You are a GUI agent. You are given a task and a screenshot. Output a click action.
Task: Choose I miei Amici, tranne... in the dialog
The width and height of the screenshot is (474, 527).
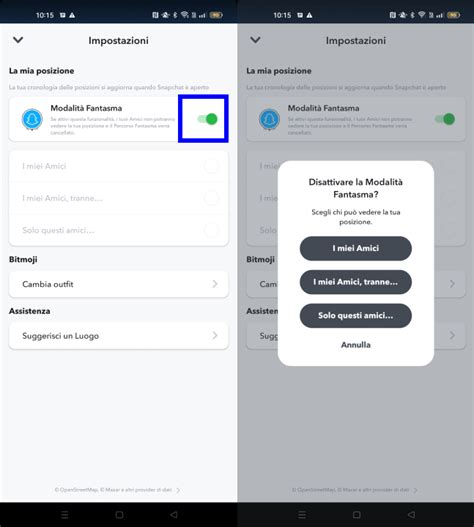click(356, 282)
